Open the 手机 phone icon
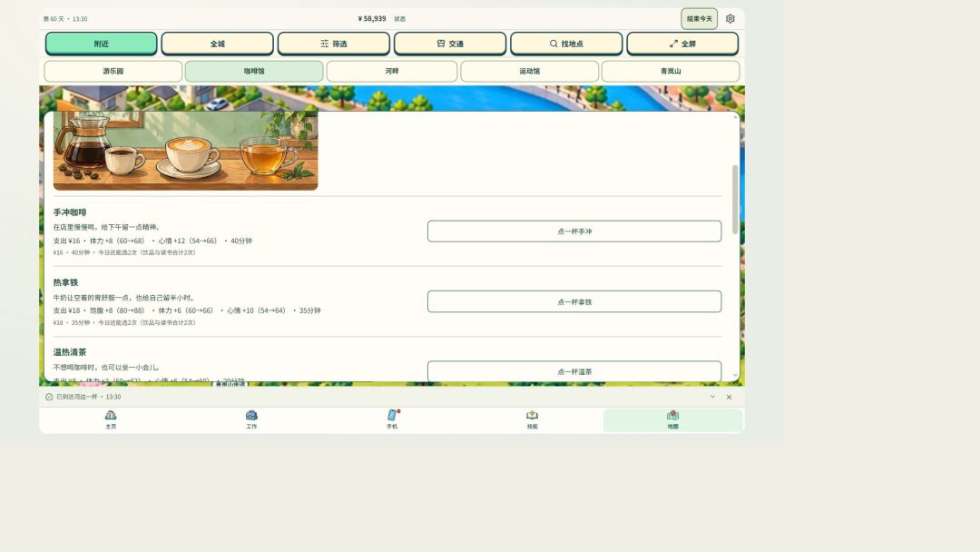This screenshot has width=980, height=552. pyautogui.click(x=392, y=415)
